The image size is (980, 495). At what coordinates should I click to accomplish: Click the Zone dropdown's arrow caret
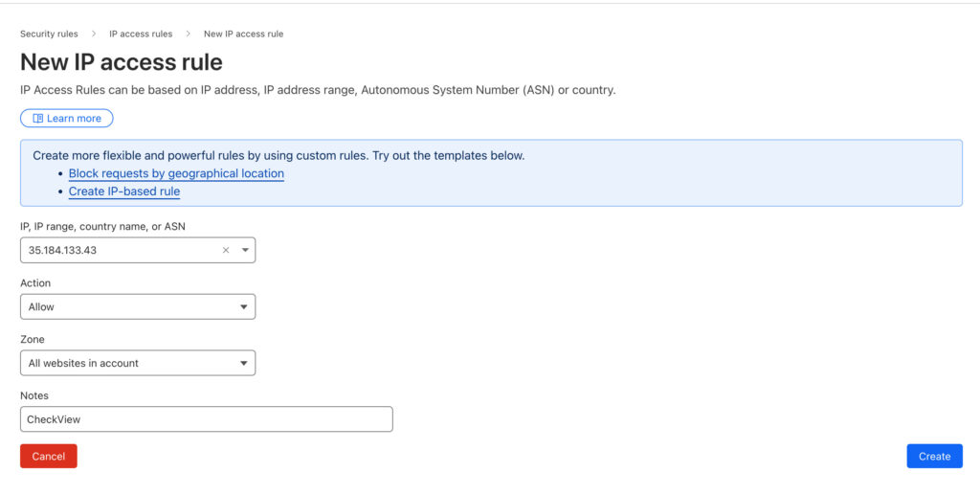click(x=245, y=363)
